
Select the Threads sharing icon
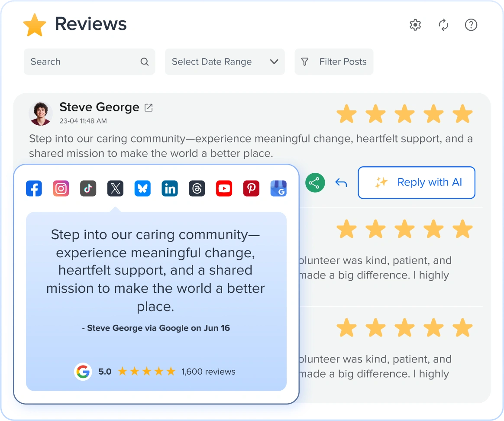[x=197, y=188]
